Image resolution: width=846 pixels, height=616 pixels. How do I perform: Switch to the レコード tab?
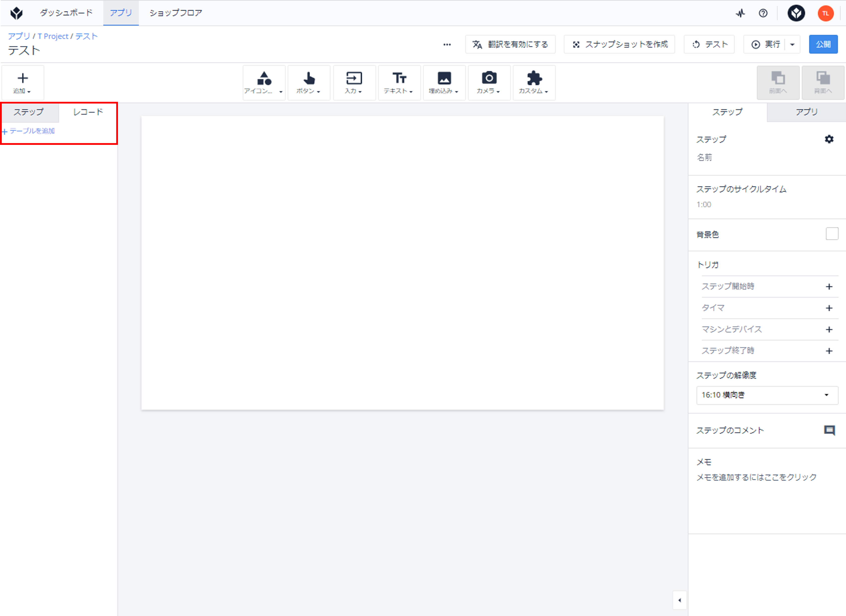[88, 112]
